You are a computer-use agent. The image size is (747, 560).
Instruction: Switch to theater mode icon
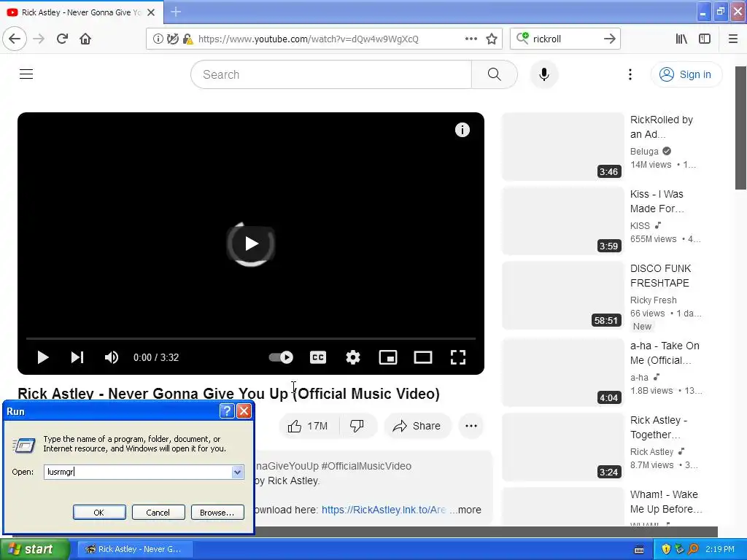[x=422, y=357]
